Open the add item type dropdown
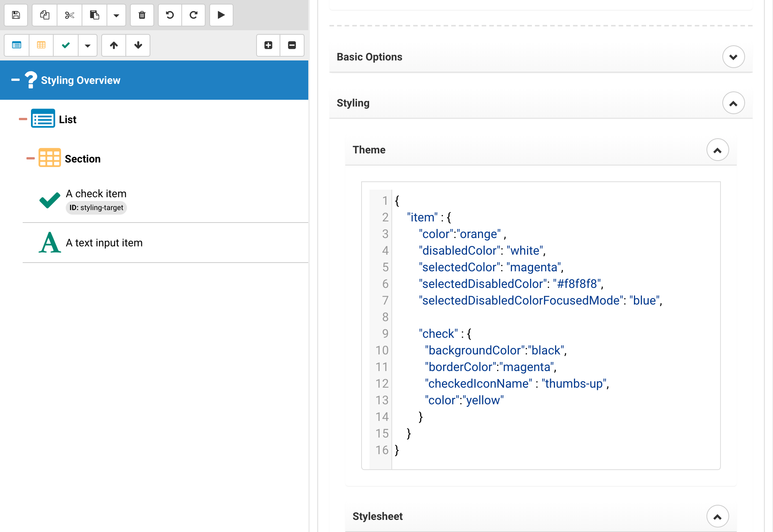This screenshot has height=532, width=773. pyautogui.click(x=88, y=45)
